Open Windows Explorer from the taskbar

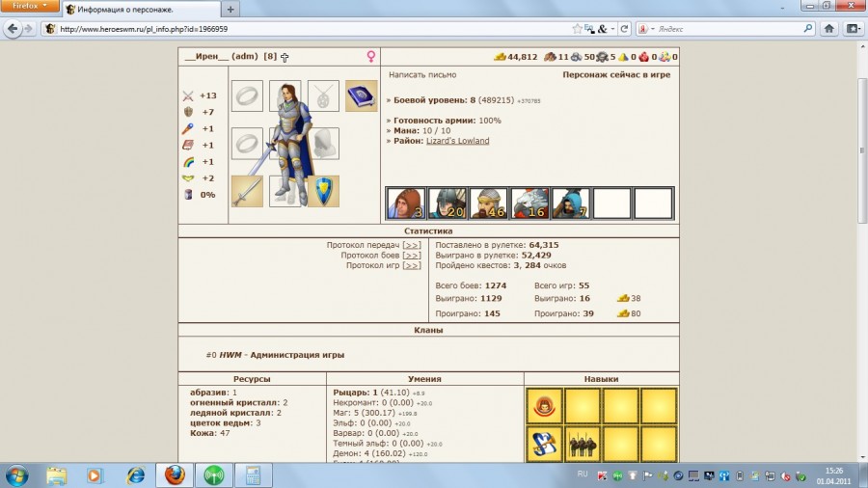pyautogui.click(x=57, y=475)
